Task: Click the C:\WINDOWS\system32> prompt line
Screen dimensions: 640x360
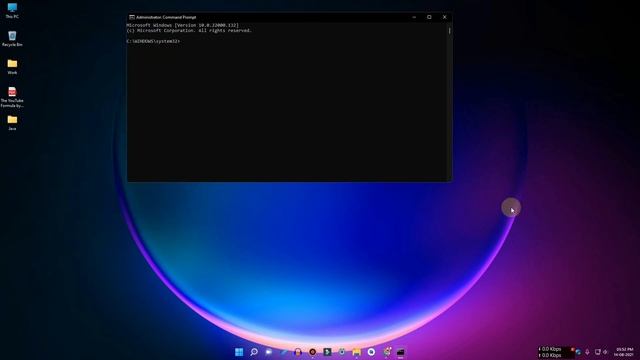Action: (x=153, y=41)
